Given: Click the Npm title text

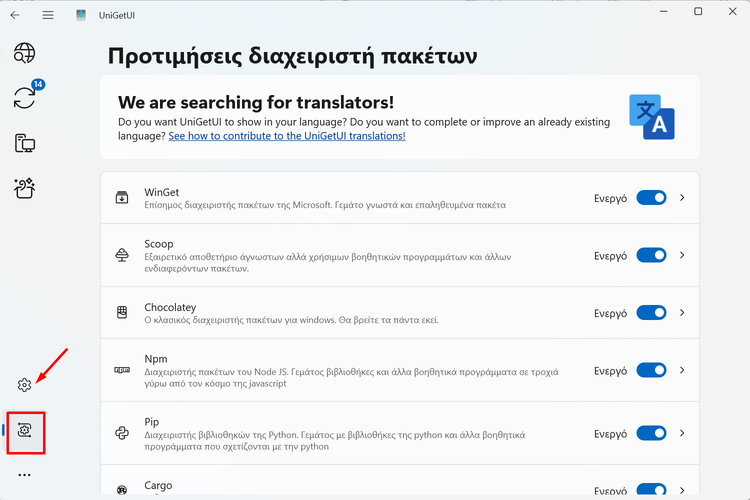Looking at the screenshot, I should pos(156,359).
